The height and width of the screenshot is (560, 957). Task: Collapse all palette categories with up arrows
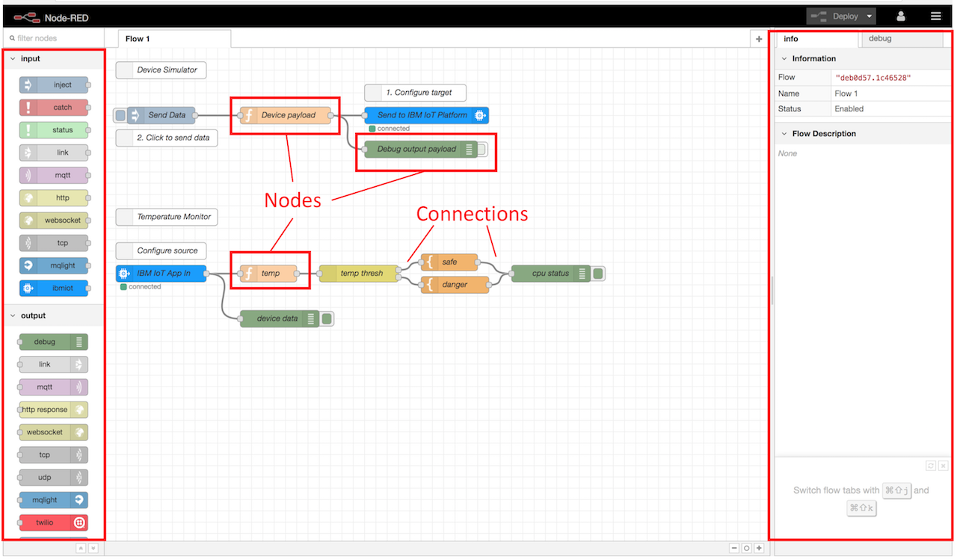pyautogui.click(x=81, y=548)
